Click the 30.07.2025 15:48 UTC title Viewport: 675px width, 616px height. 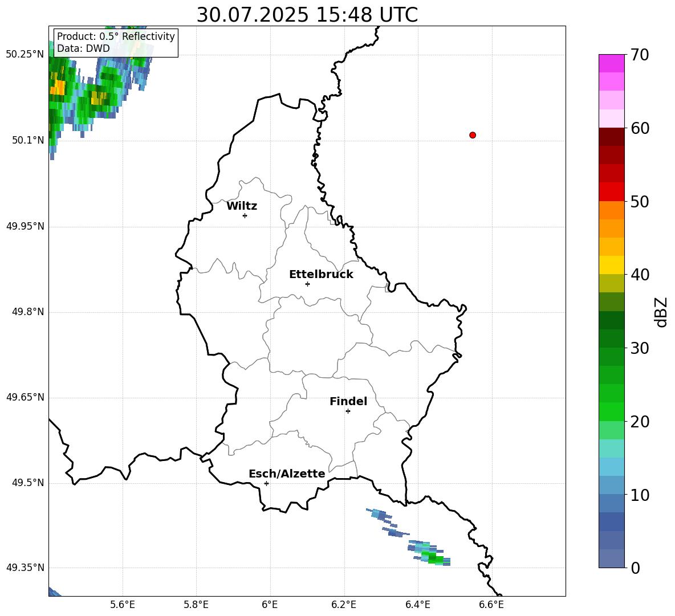point(307,15)
